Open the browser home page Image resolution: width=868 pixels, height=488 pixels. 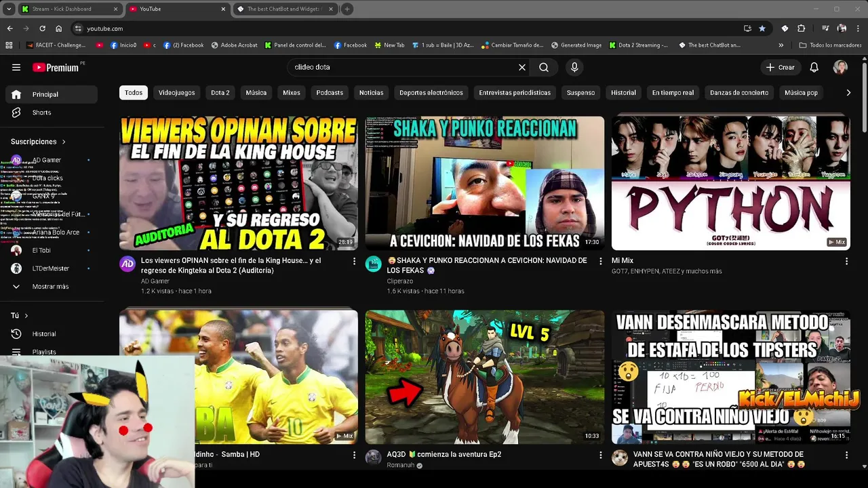[59, 28]
